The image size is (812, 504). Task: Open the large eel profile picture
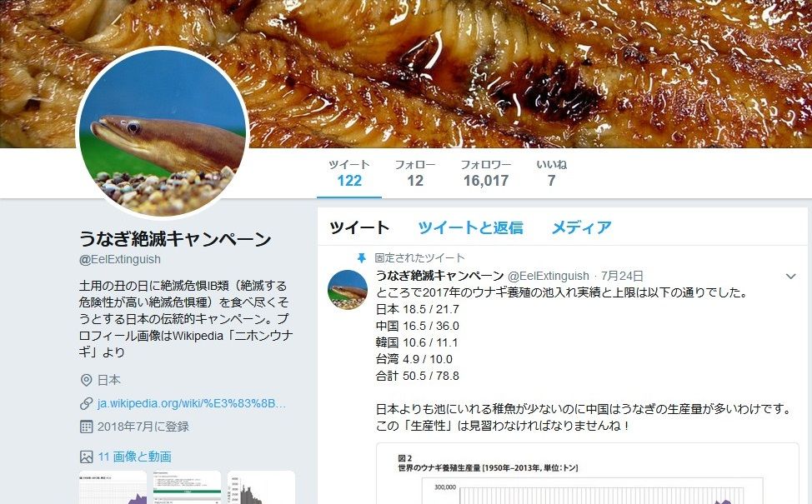pyautogui.click(x=163, y=132)
